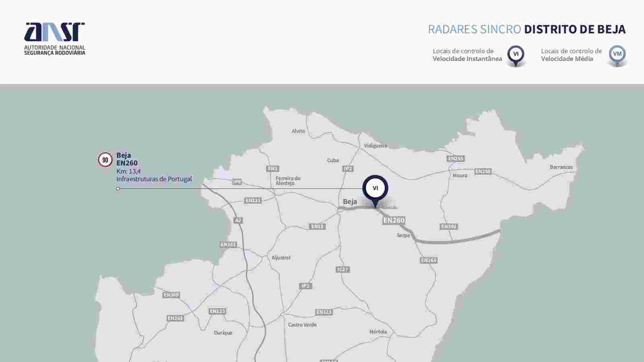
Task: Click the 'Radares Sincro Distrito de Beja' title
Action: coord(526,29)
